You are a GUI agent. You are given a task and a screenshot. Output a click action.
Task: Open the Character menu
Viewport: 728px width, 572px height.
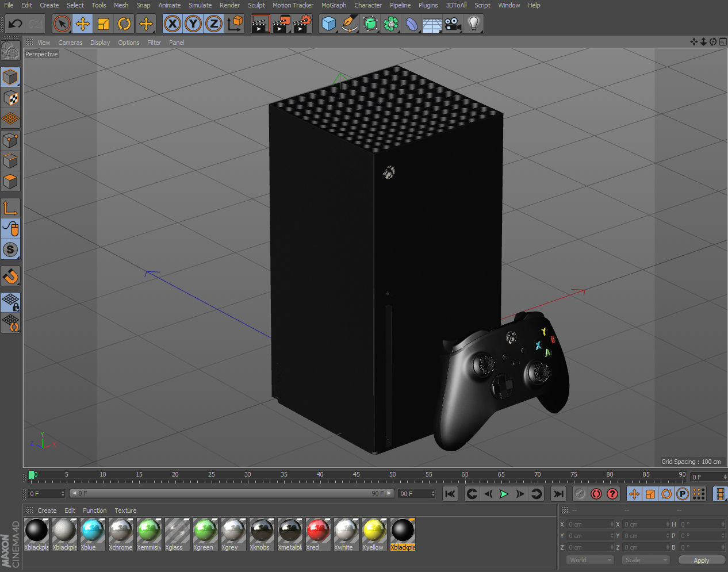point(368,5)
